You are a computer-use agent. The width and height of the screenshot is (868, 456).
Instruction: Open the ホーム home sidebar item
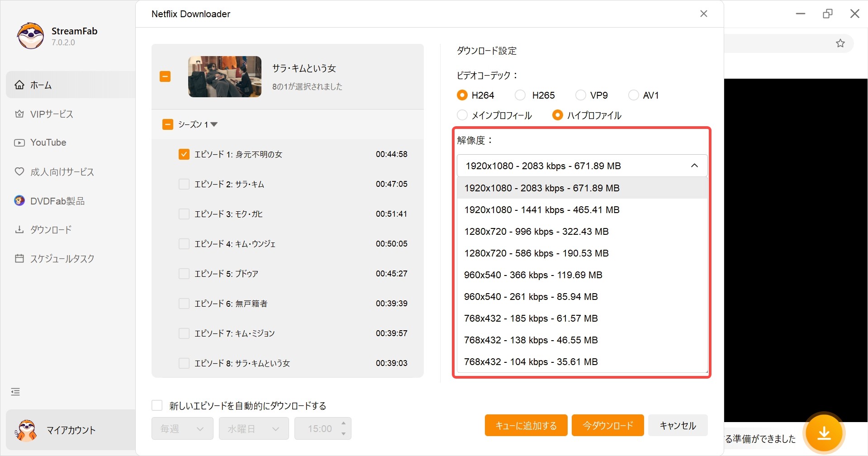tap(71, 85)
